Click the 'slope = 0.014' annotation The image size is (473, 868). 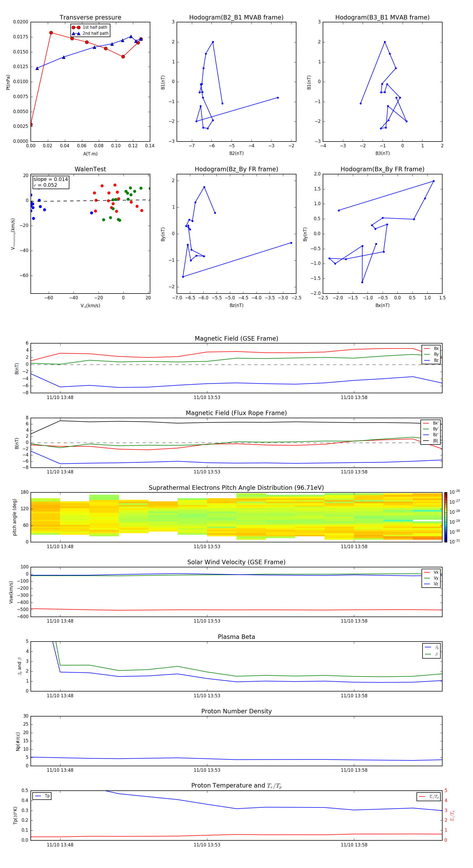tap(50, 179)
